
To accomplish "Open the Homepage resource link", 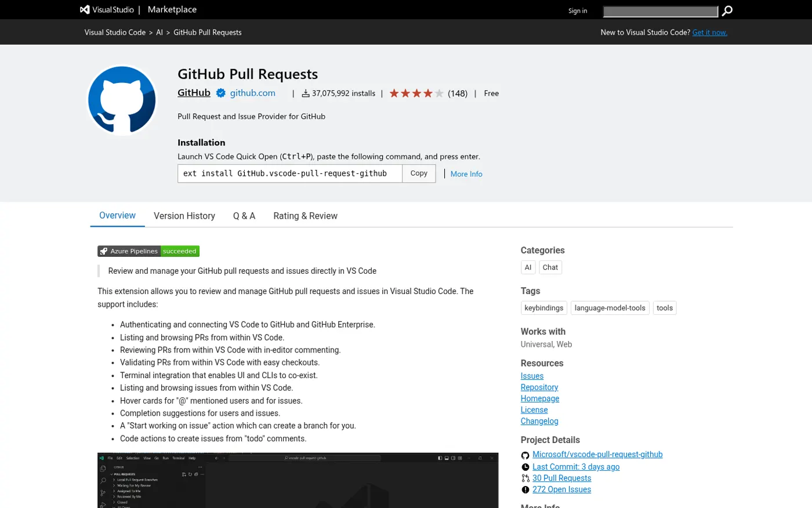I will click(540, 398).
